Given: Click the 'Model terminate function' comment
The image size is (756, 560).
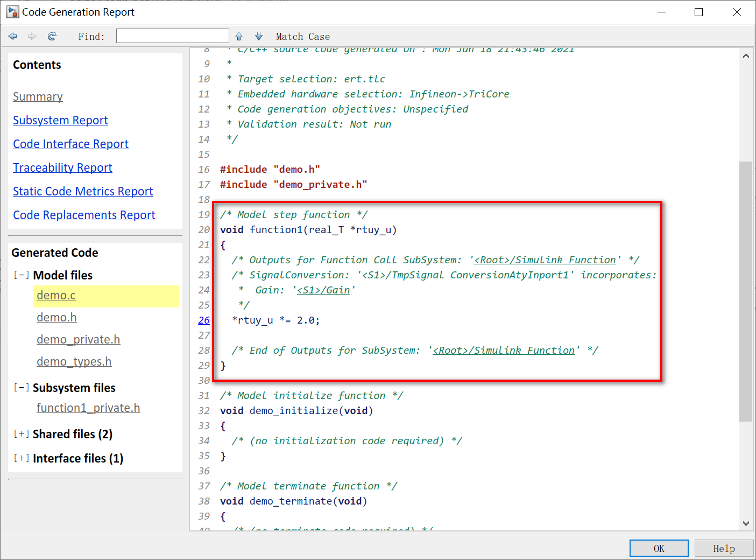Looking at the screenshot, I should tap(309, 486).
